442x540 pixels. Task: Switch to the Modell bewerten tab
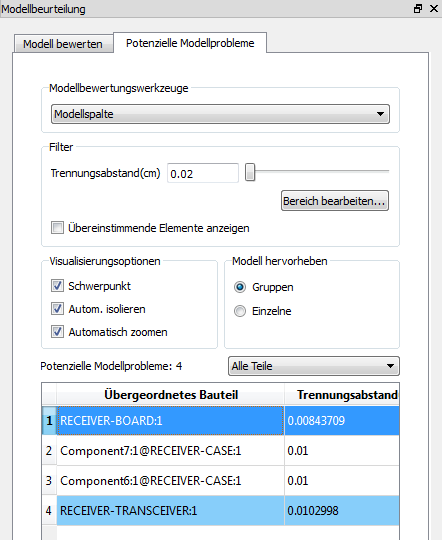[x=63, y=44]
